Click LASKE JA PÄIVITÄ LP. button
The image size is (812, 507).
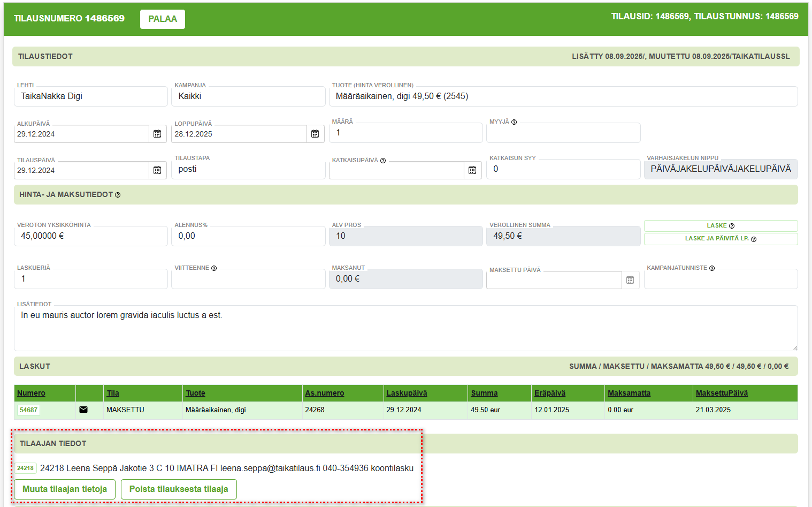tap(720, 239)
